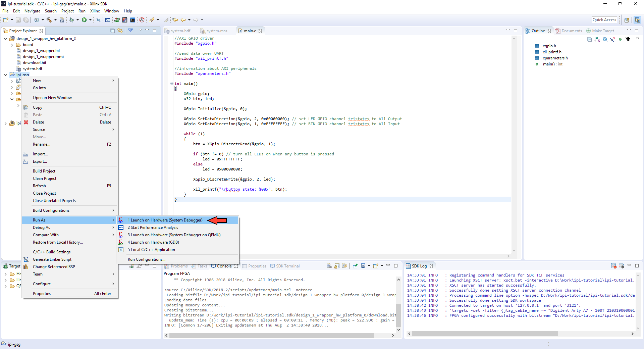Click the Open Console icon

point(376,266)
